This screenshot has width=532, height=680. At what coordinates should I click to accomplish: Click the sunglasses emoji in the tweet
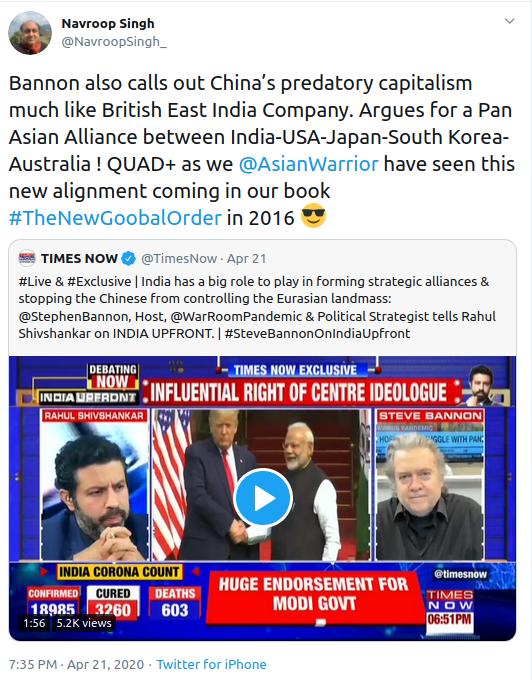[x=313, y=216]
